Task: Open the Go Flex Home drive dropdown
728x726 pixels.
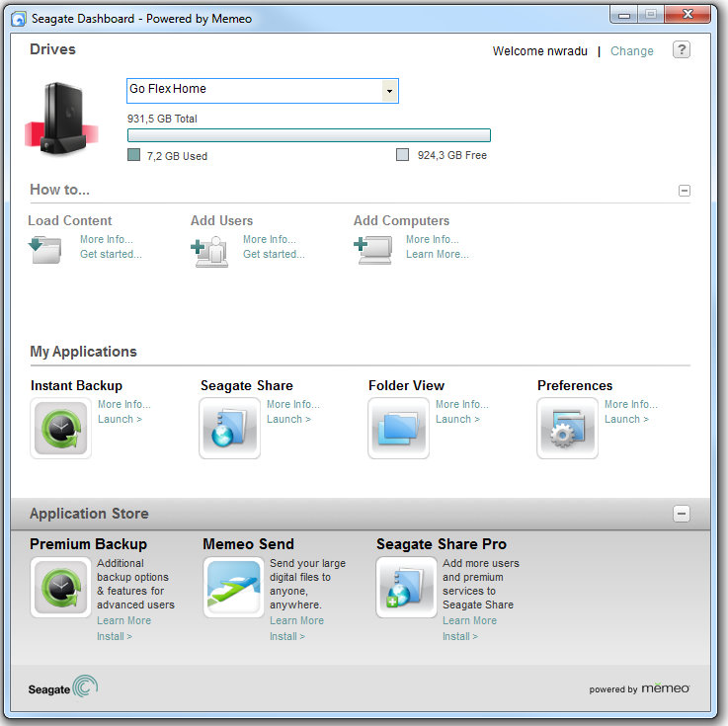Action: (x=389, y=91)
